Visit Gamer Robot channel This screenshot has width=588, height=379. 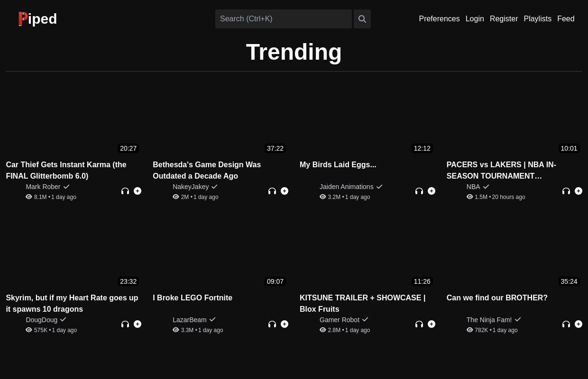[x=340, y=320]
